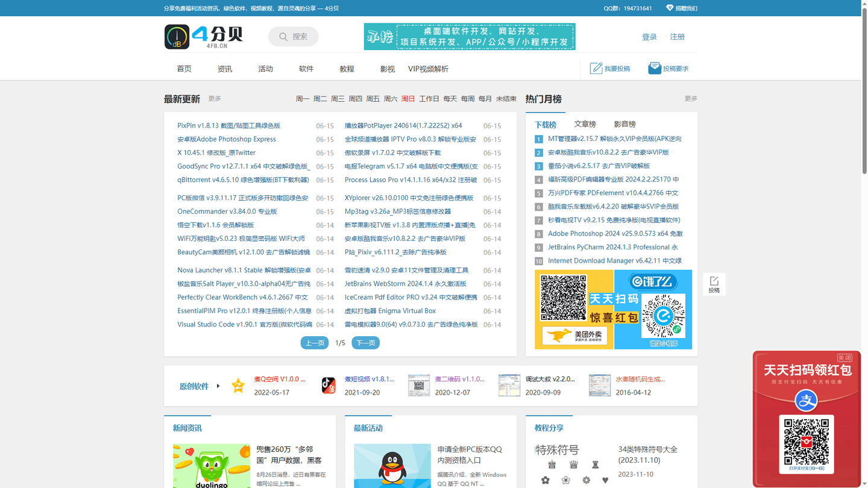Click the page vertical scrollbar
868x488 pixels.
(864, 90)
